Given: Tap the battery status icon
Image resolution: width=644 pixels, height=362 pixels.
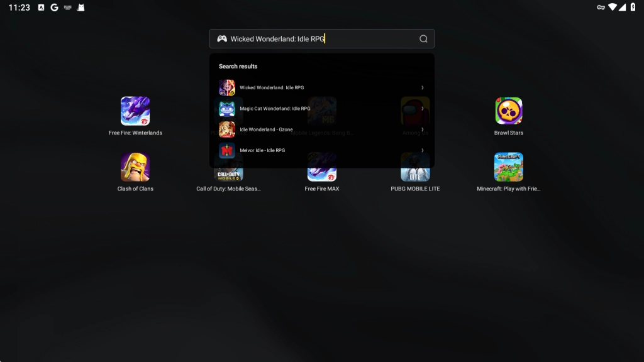Looking at the screenshot, I should (633, 7).
